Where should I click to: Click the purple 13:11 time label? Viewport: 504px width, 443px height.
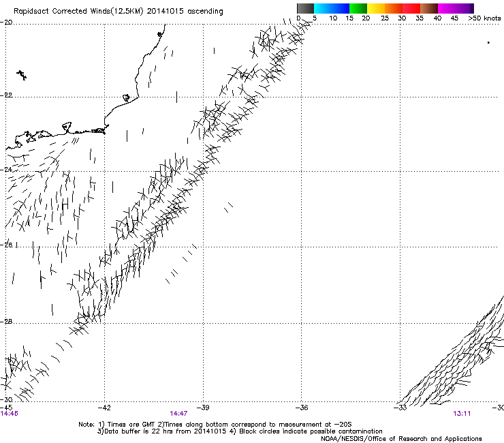(x=462, y=414)
